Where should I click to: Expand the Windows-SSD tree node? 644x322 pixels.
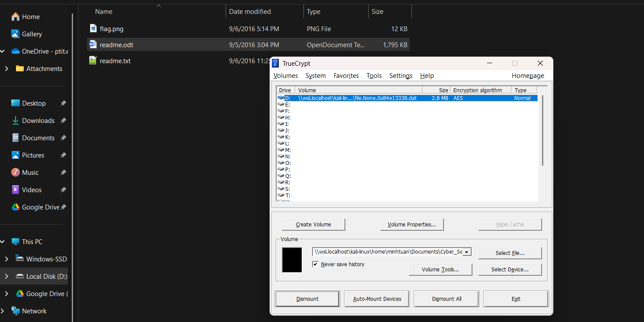point(6,259)
